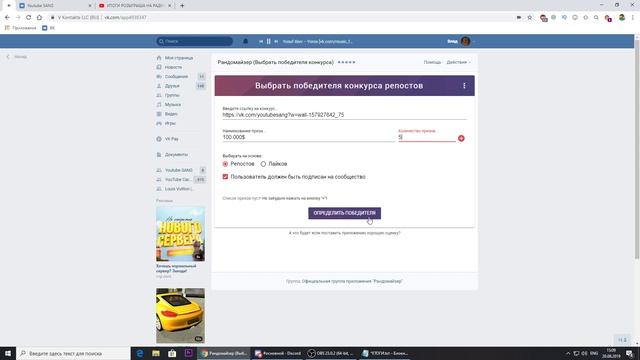Click the Приложения bookmarks shortcut

tap(20, 28)
